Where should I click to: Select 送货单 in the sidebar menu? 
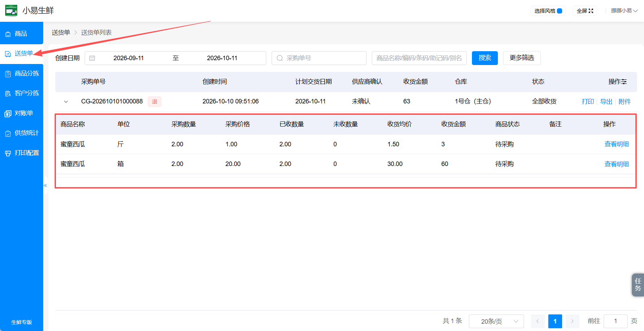pyautogui.click(x=21, y=54)
